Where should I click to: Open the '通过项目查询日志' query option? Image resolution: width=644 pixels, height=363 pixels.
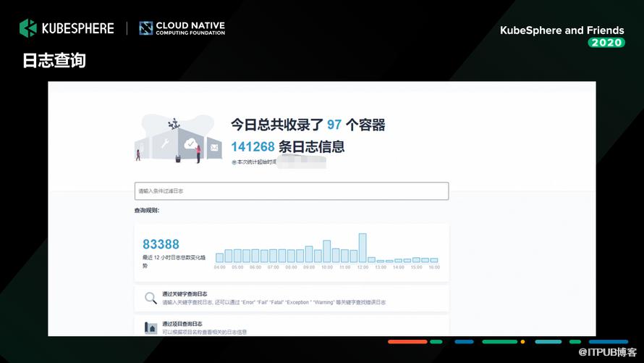click(292, 326)
